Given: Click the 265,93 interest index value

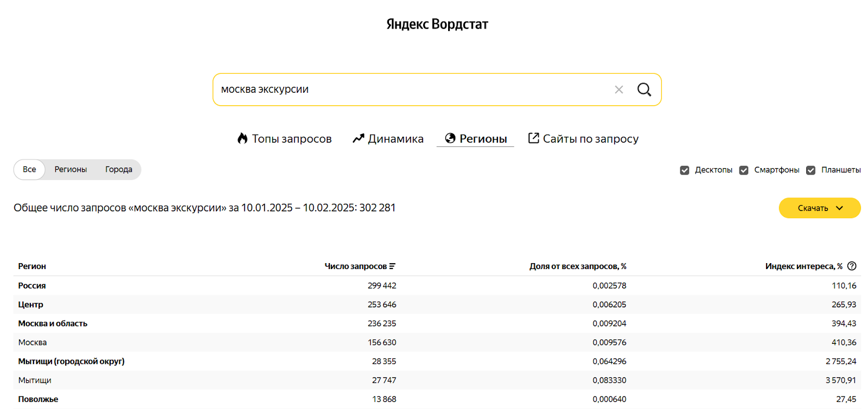Looking at the screenshot, I should (844, 304).
